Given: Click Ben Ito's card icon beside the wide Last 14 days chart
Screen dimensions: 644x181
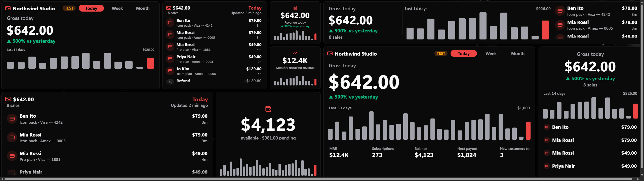Looking at the screenshot, I should 560,11.
